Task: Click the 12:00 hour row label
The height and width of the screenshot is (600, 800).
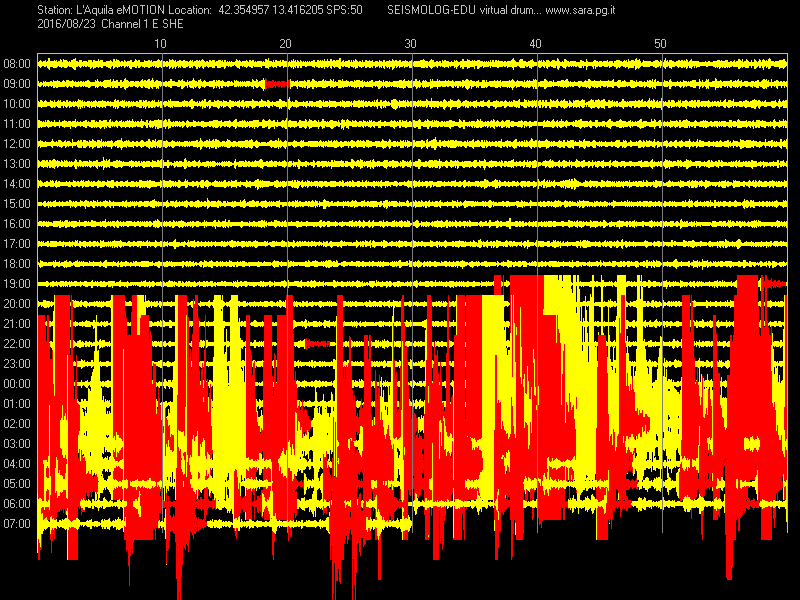Action: pyautogui.click(x=17, y=144)
